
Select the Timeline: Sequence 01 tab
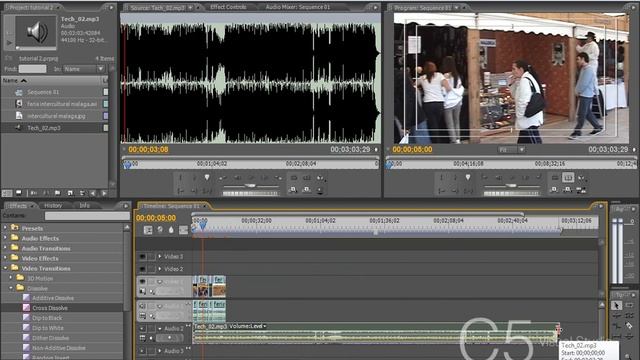(172, 206)
